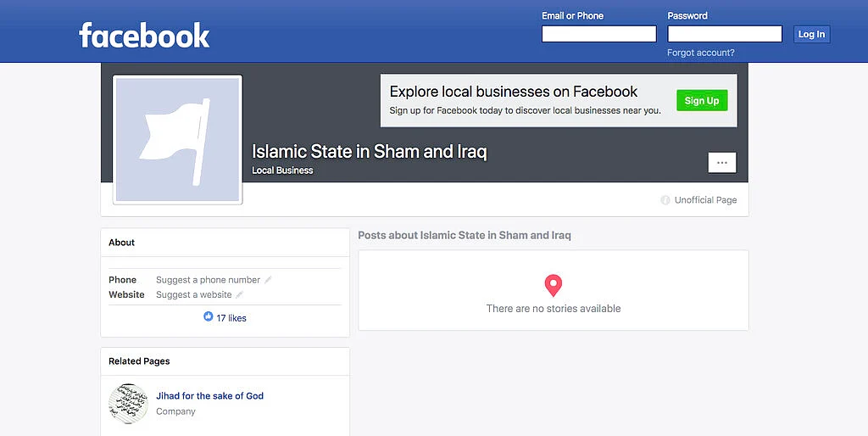Open the three-dots more options button
The width and height of the screenshot is (868, 436).
(x=722, y=163)
